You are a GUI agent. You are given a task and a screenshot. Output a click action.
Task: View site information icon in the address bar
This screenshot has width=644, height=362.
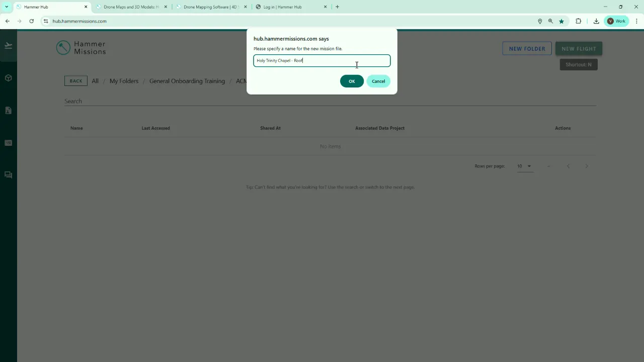coord(46,21)
